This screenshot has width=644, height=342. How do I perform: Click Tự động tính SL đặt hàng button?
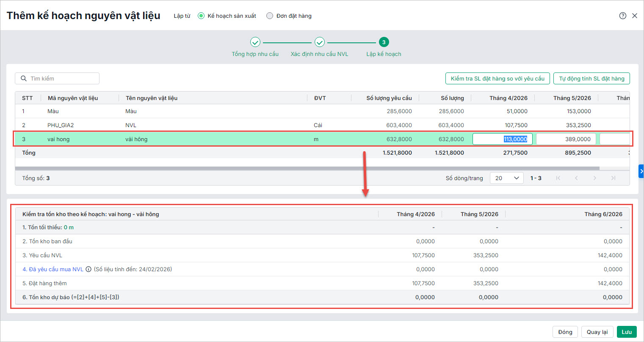click(x=591, y=78)
